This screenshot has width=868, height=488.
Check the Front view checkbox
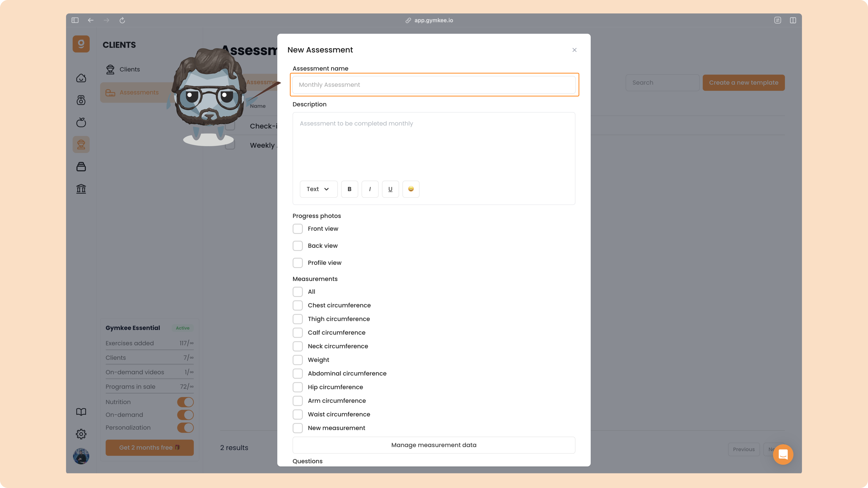(x=298, y=229)
